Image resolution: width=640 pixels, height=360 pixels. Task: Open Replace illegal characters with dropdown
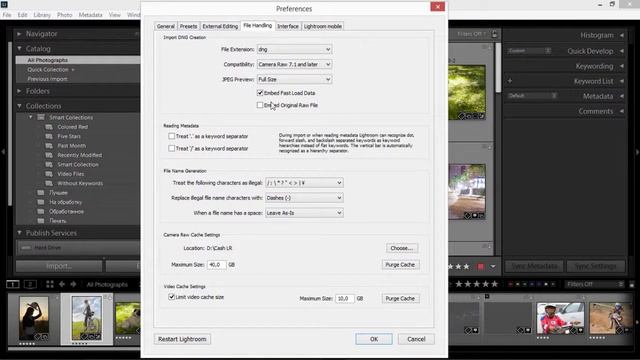tap(304, 198)
